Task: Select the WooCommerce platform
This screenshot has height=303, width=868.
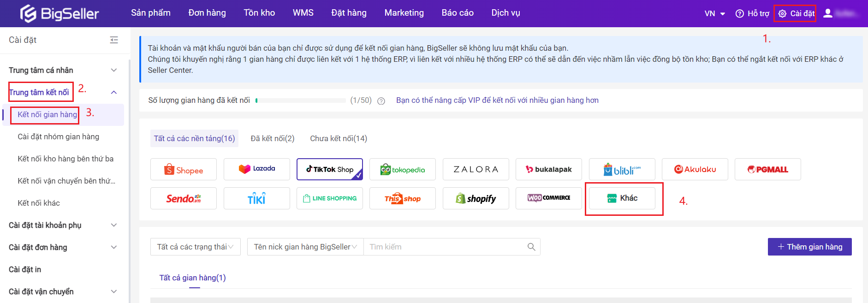Action: tap(549, 198)
